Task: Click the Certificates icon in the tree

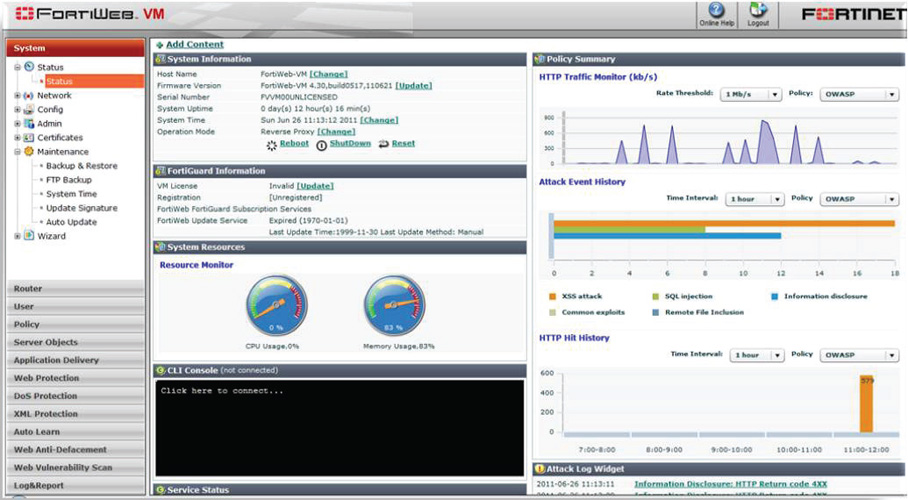Action: (28, 137)
